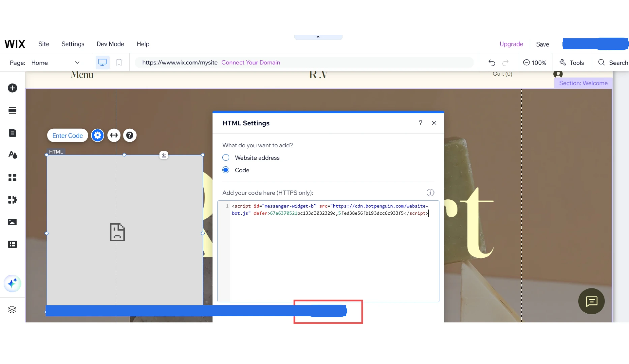Click the Section: Welcome label

[583, 83]
